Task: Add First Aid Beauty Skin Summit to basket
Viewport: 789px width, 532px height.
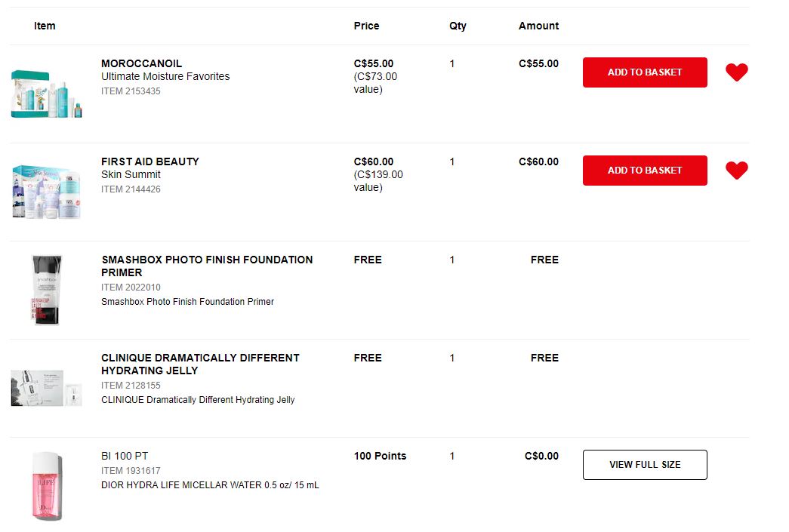Action: click(645, 171)
